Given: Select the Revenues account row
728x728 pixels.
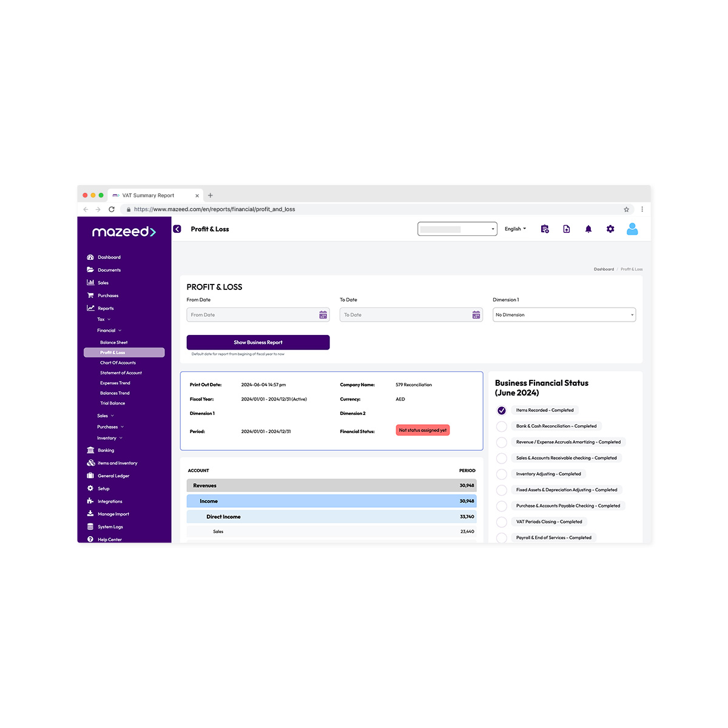Looking at the screenshot, I should [x=332, y=485].
